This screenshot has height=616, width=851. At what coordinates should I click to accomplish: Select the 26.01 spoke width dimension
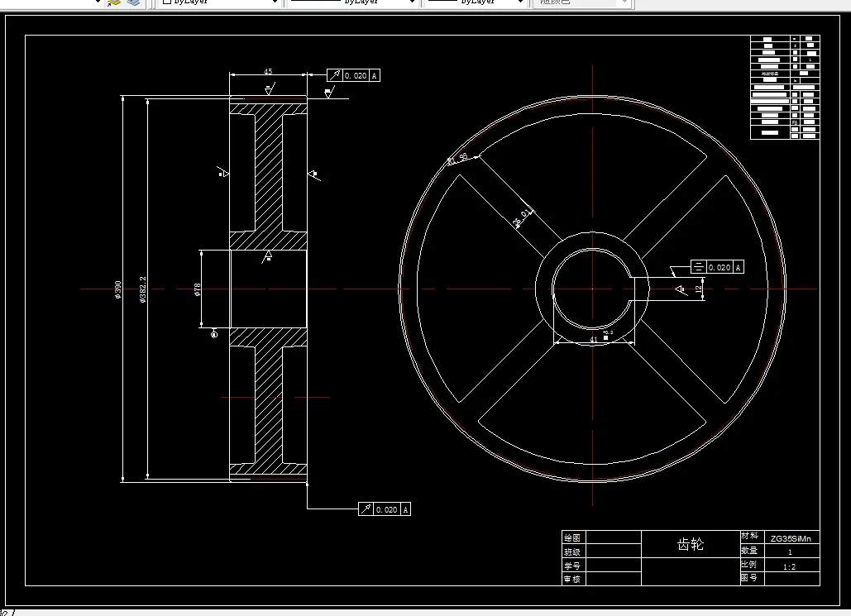522,217
